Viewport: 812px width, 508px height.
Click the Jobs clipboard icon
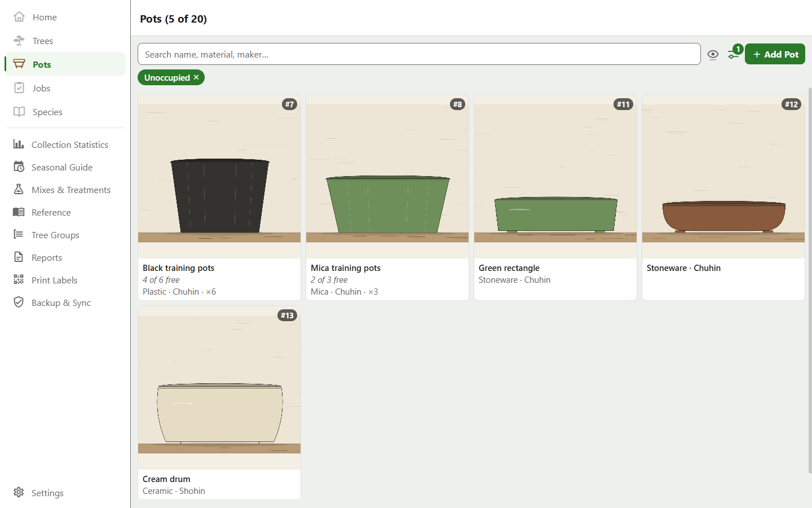coord(19,88)
